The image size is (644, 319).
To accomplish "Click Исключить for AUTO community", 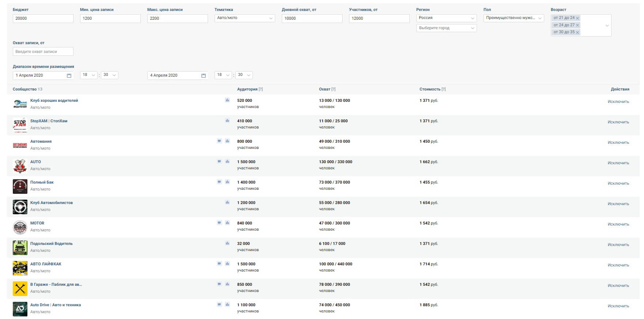I will click(618, 163).
